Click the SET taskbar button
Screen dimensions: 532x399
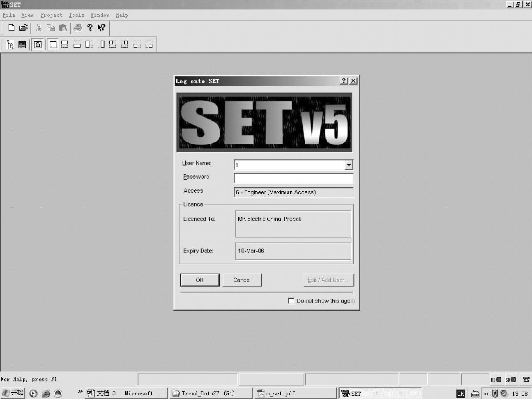tap(380, 393)
